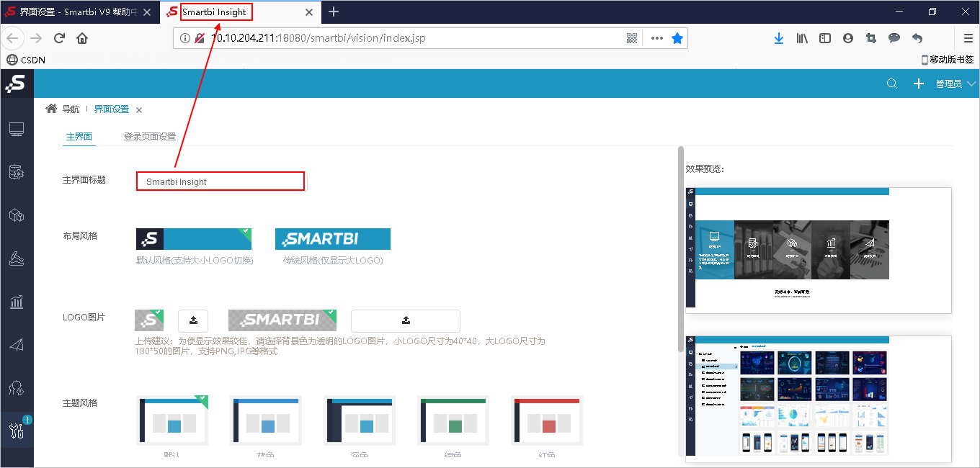The width and height of the screenshot is (980, 468).
Task: Click the Smartbi S logo in the sidebar
Action: point(16,84)
